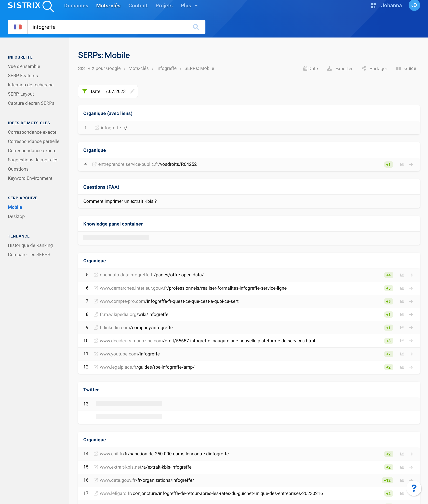Screen dimensions: 428x504
Task: Open external link icon for entreprendre.service-public.fr
Action: (94, 164)
